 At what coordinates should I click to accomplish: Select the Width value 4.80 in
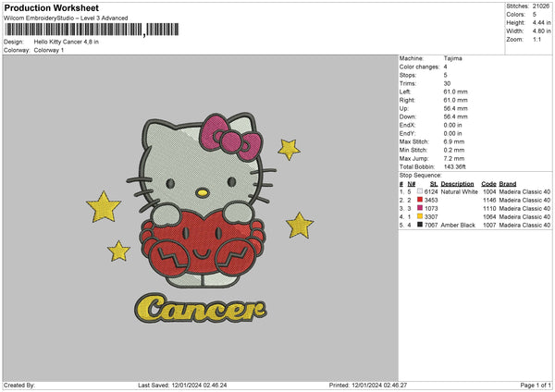(541, 31)
